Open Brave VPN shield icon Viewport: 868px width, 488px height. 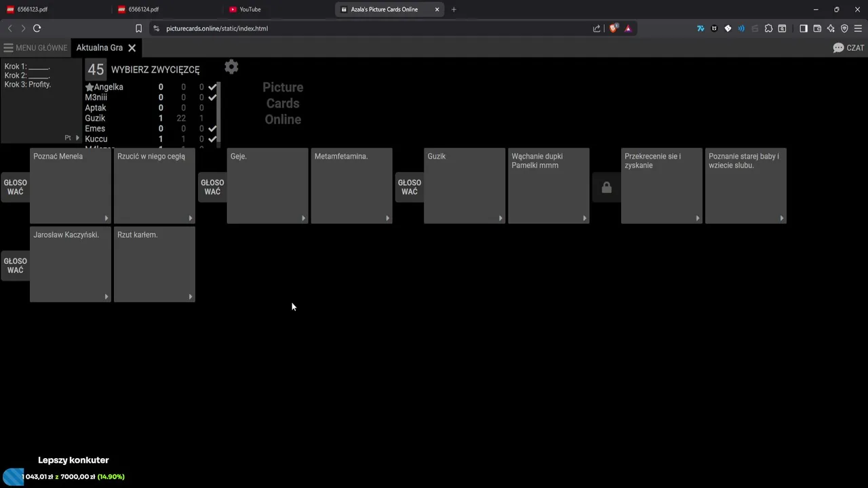tap(844, 28)
